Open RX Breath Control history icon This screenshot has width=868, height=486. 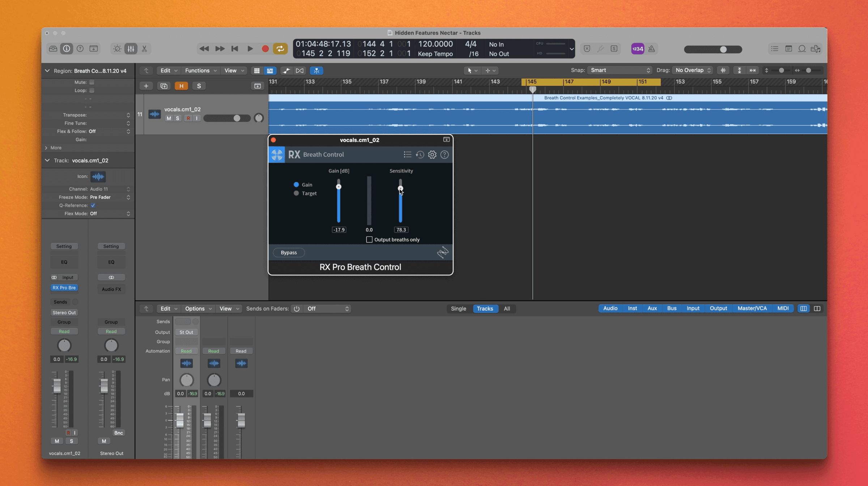pos(420,155)
